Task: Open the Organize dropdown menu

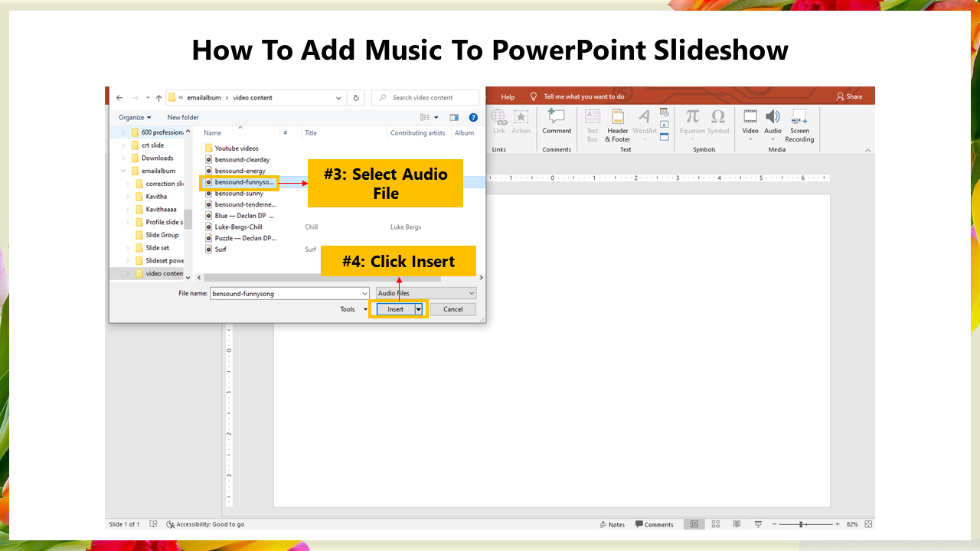Action: click(x=135, y=117)
